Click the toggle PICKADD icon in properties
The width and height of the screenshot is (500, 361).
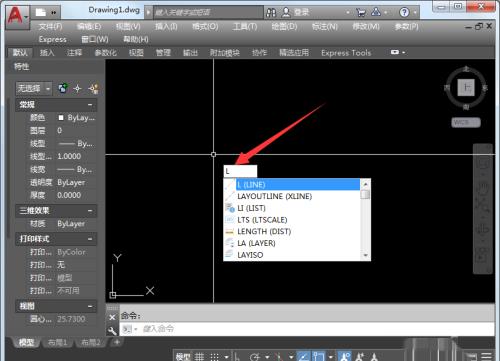(63, 88)
